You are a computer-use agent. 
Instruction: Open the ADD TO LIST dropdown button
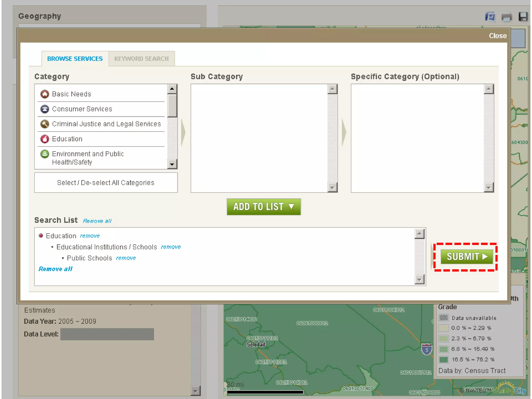264,207
